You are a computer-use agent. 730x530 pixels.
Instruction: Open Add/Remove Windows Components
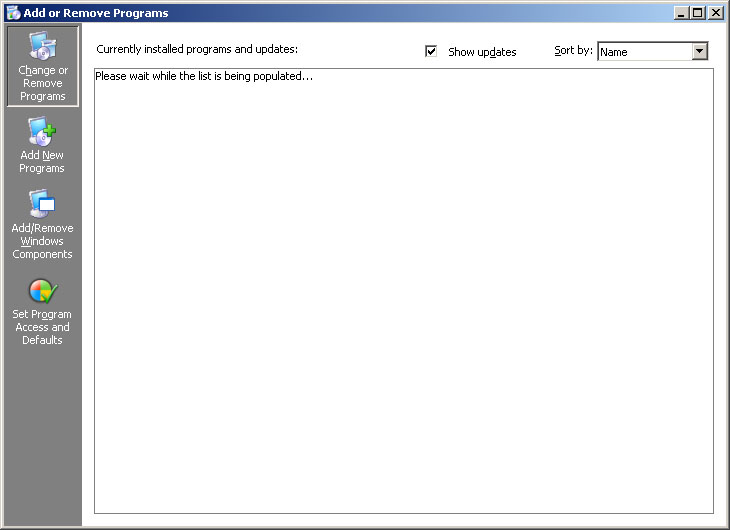click(42, 224)
